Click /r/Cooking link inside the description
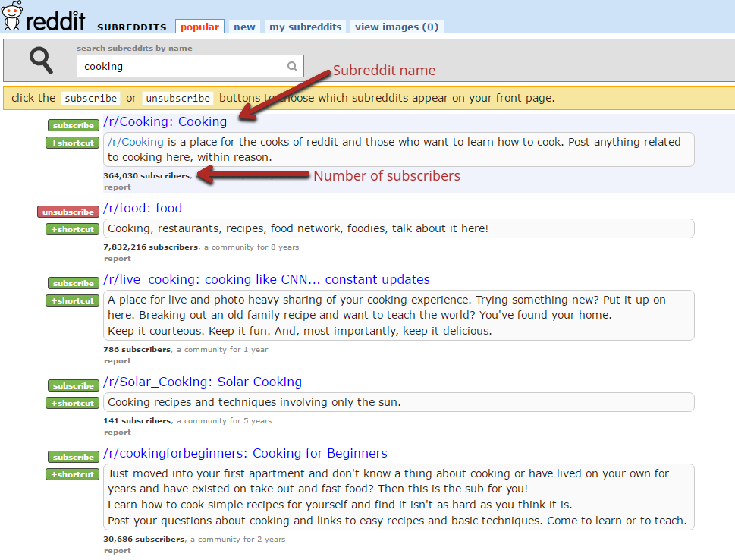This screenshot has height=560, width=735. coord(136,142)
